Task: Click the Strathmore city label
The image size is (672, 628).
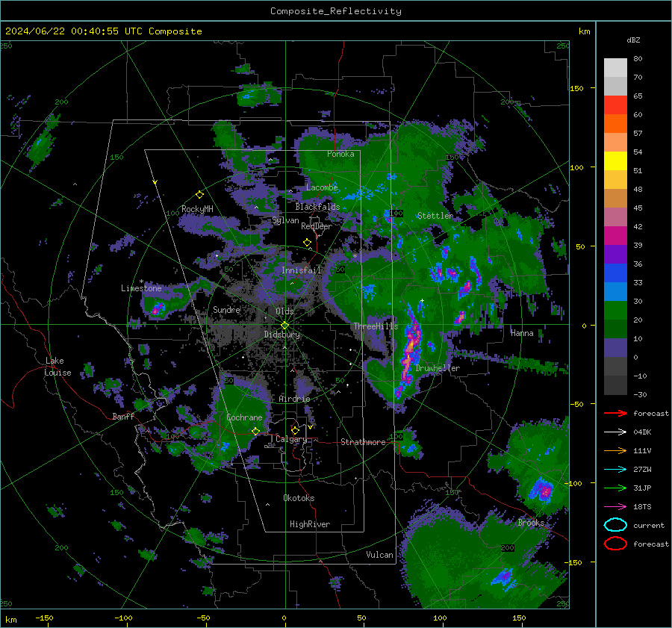Action: (x=363, y=442)
